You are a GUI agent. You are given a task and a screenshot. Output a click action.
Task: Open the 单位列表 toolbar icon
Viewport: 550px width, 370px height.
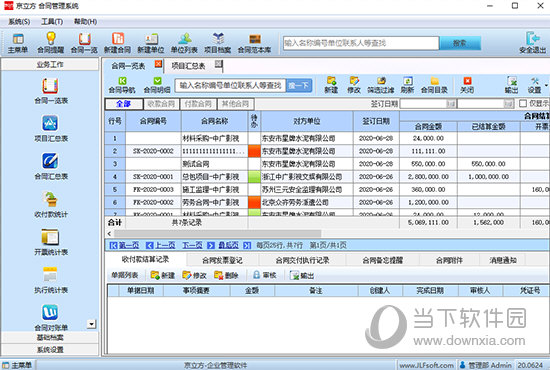185,43
